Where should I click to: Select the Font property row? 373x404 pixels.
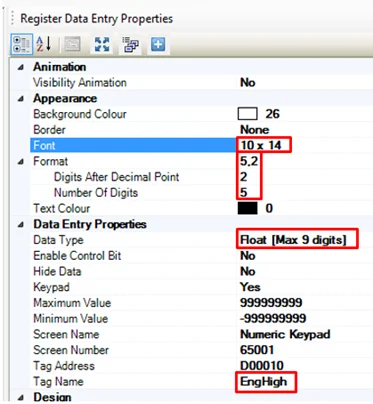tap(201, 146)
